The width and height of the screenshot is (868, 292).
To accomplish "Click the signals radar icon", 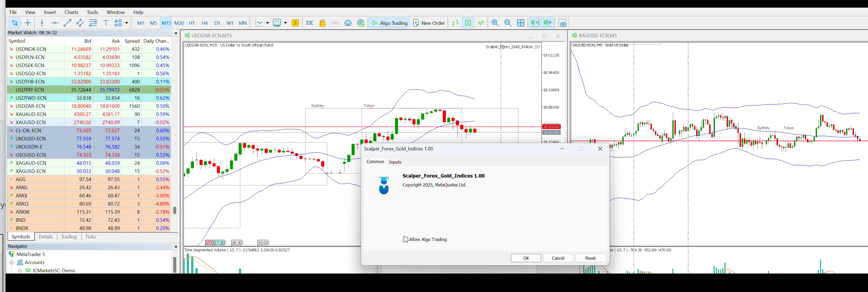I will [x=361, y=23].
